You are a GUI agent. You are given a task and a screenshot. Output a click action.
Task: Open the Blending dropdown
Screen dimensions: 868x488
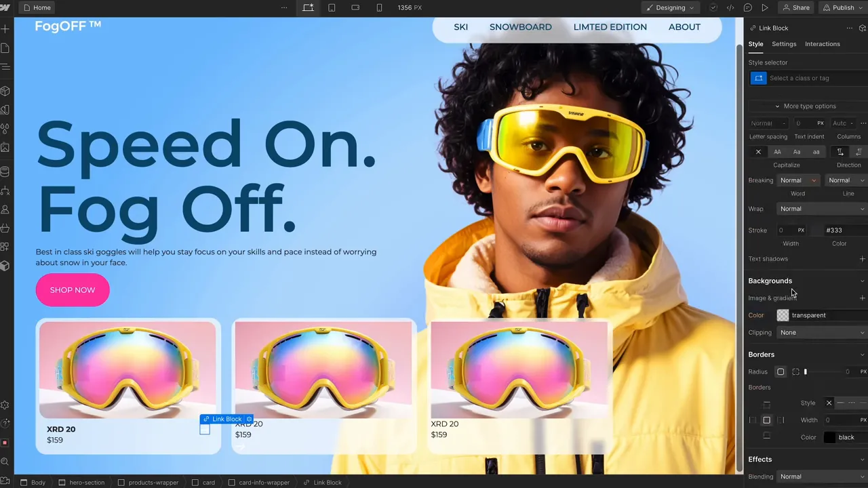[822, 477]
